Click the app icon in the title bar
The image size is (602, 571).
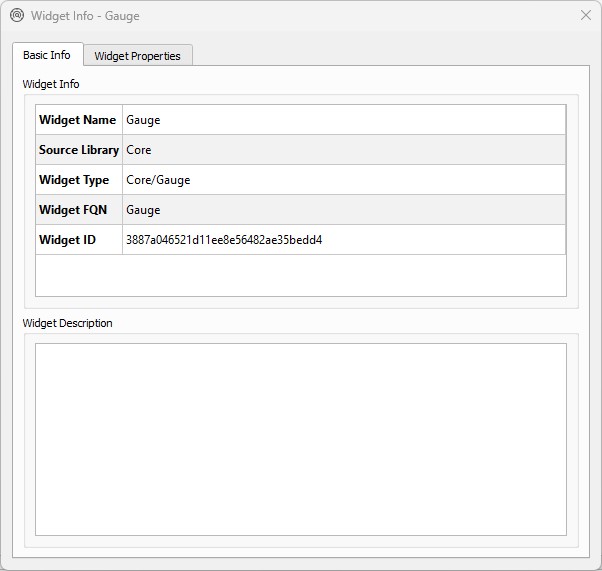(17, 15)
